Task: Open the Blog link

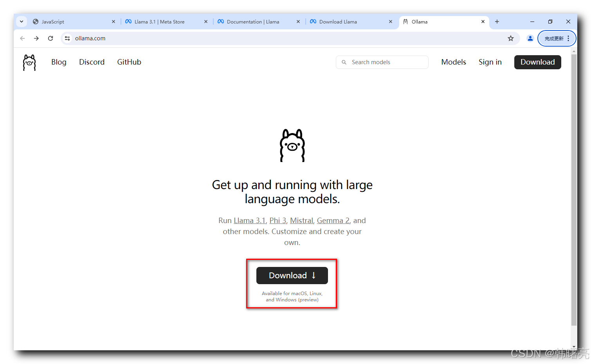Action: point(59,62)
